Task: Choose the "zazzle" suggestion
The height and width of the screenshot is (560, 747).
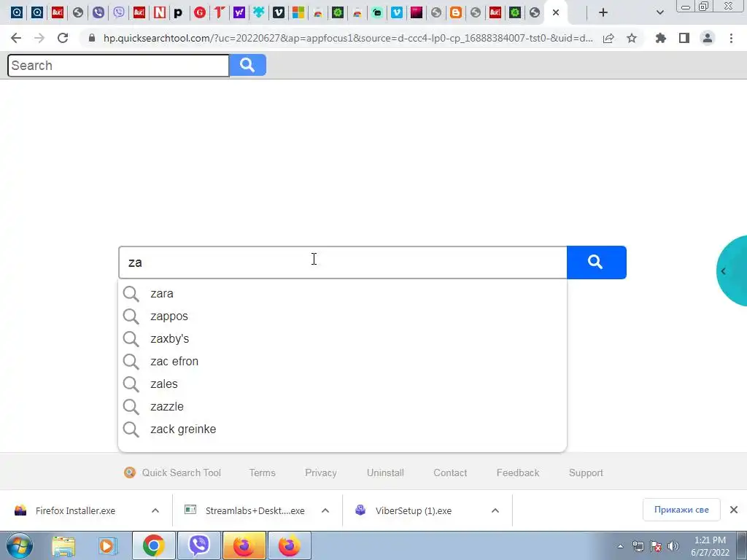Action: (343, 407)
